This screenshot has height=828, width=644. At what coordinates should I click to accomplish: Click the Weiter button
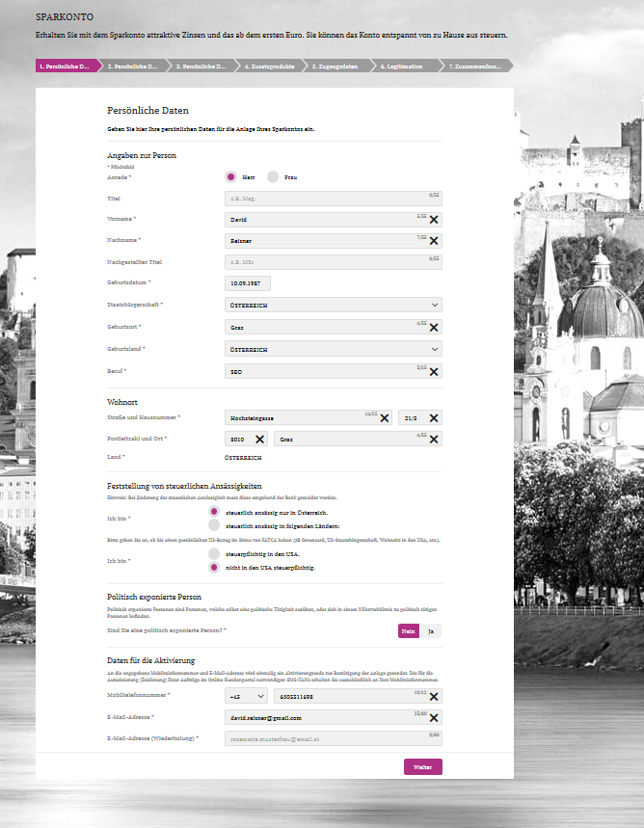click(x=422, y=767)
